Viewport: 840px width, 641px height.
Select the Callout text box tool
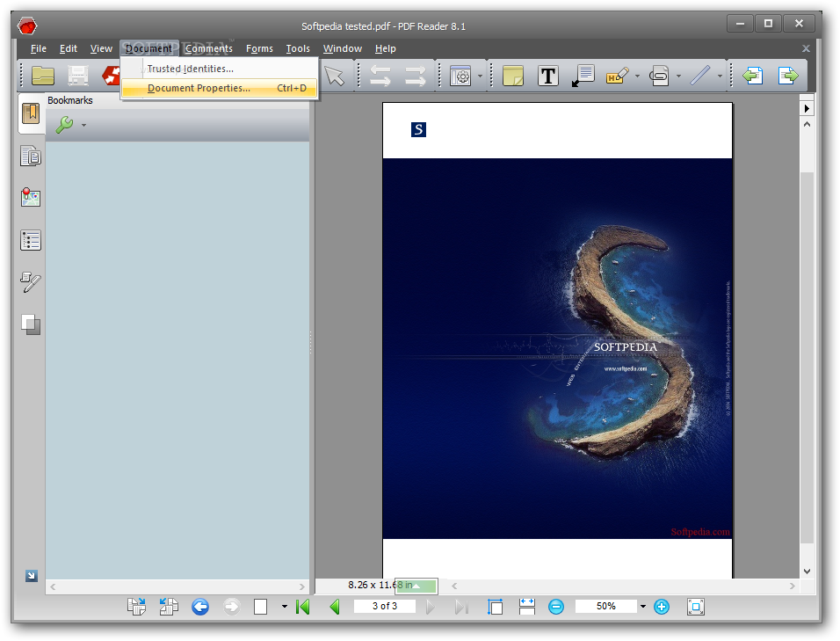coord(583,76)
